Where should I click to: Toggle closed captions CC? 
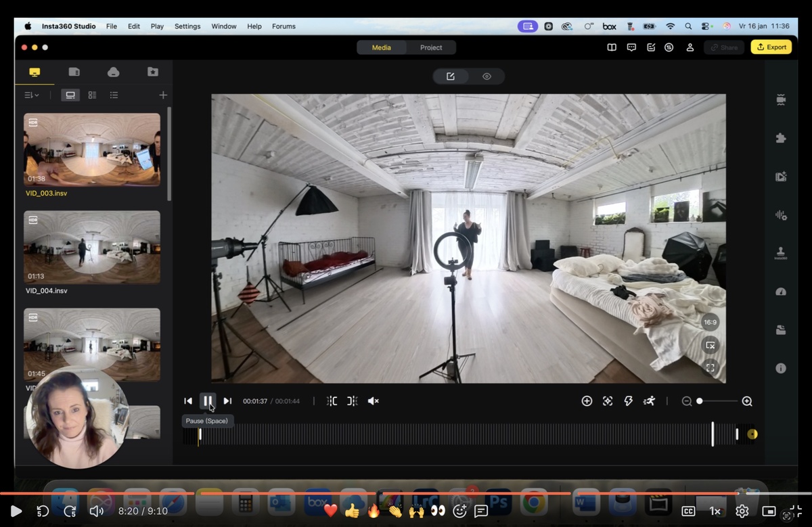(x=688, y=511)
